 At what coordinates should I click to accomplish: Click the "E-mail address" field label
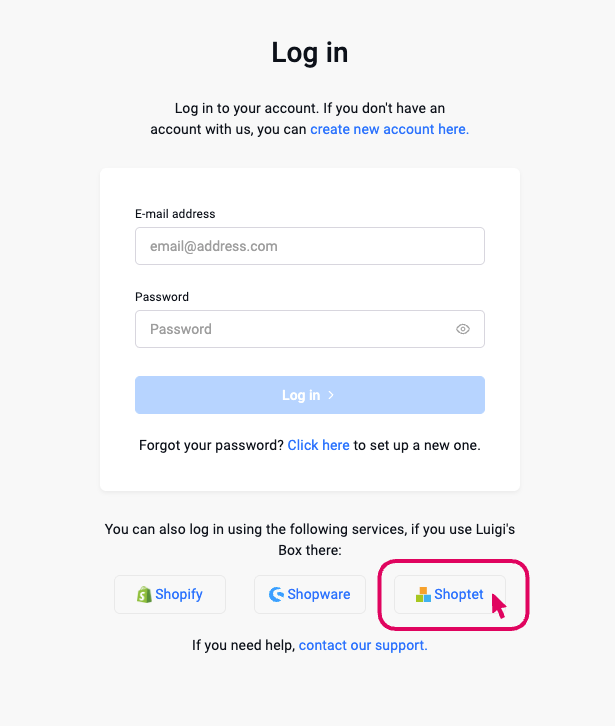(175, 214)
